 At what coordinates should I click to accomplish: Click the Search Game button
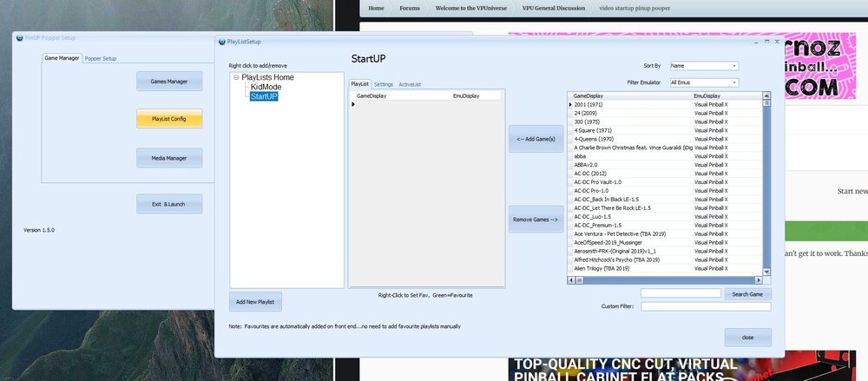747,294
